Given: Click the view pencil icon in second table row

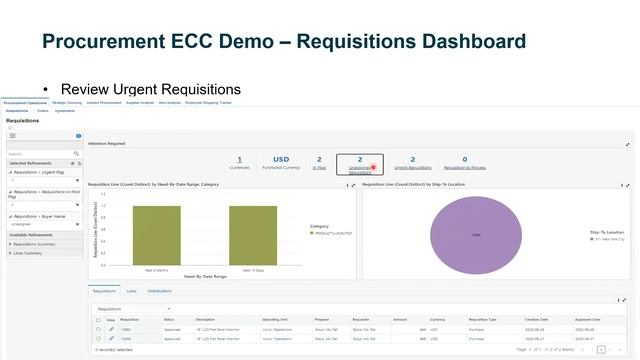Looking at the screenshot, I should pos(111,338).
